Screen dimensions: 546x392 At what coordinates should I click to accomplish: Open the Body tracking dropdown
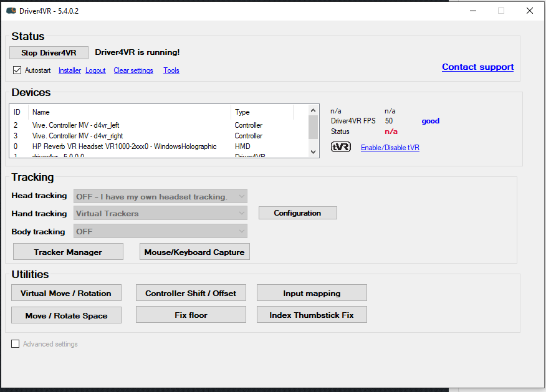point(160,231)
